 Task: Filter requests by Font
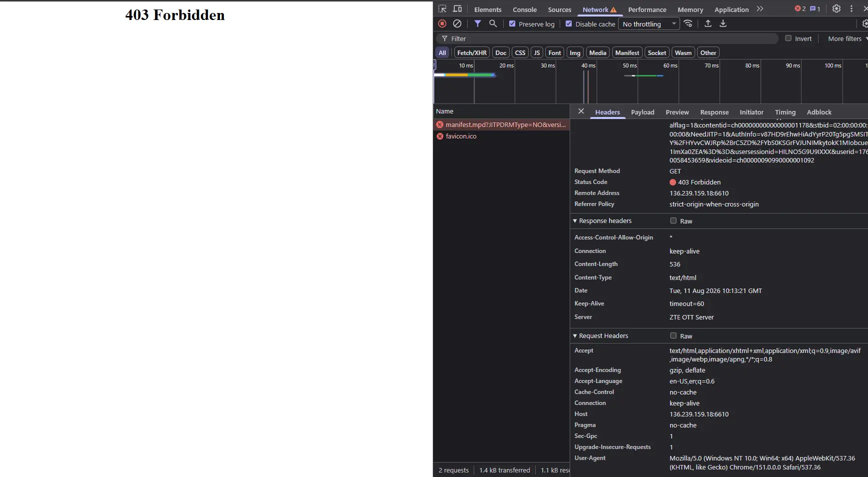tap(555, 52)
